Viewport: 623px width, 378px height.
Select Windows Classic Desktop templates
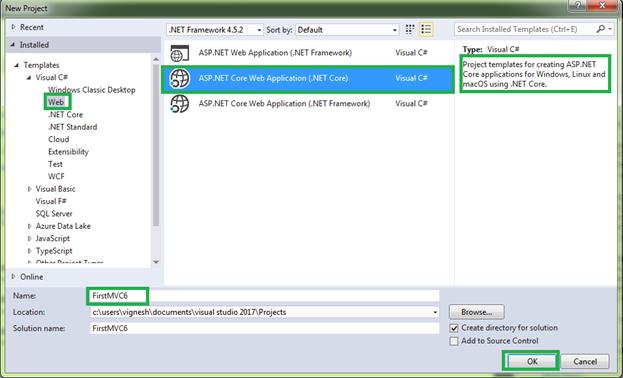point(92,90)
